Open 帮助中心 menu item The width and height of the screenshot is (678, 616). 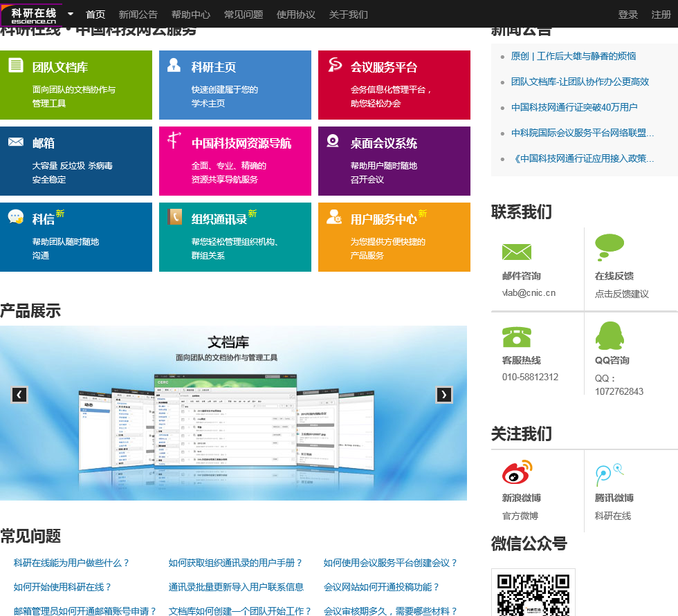click(x=191, y=15)
